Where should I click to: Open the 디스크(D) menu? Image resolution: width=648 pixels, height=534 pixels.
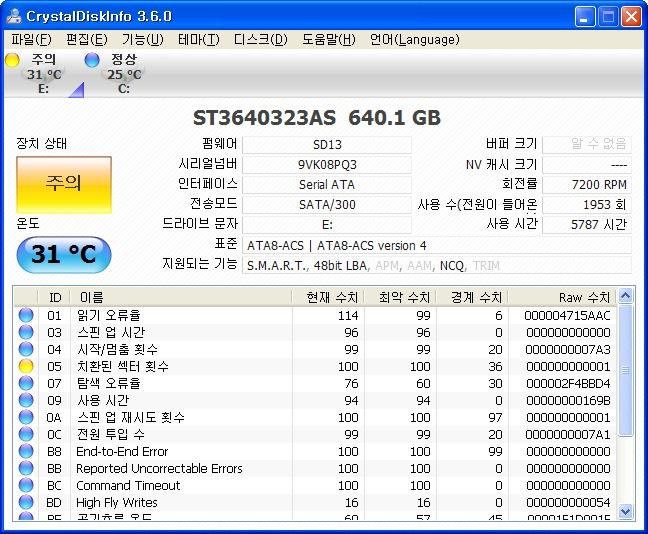(x=260, y=40)
